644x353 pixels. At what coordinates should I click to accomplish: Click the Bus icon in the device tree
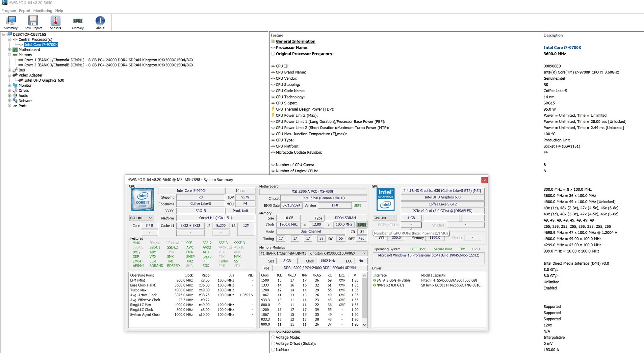pos(15,70)
